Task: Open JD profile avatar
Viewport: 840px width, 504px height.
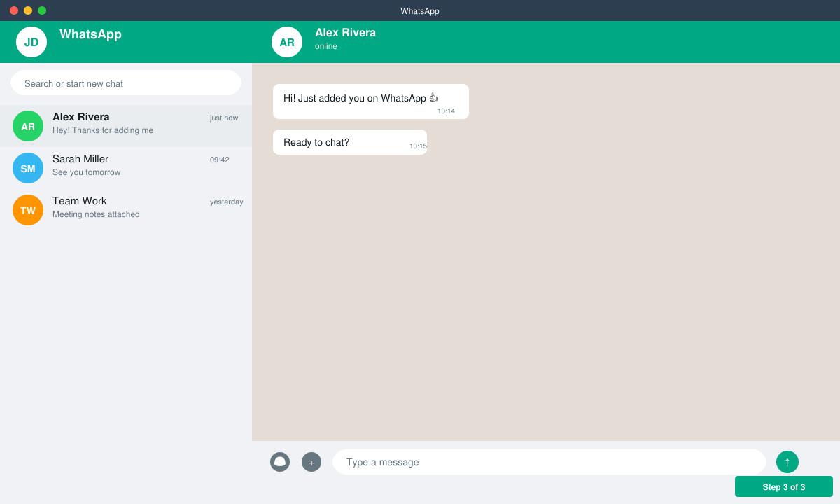Action: (x=31, y=42)
